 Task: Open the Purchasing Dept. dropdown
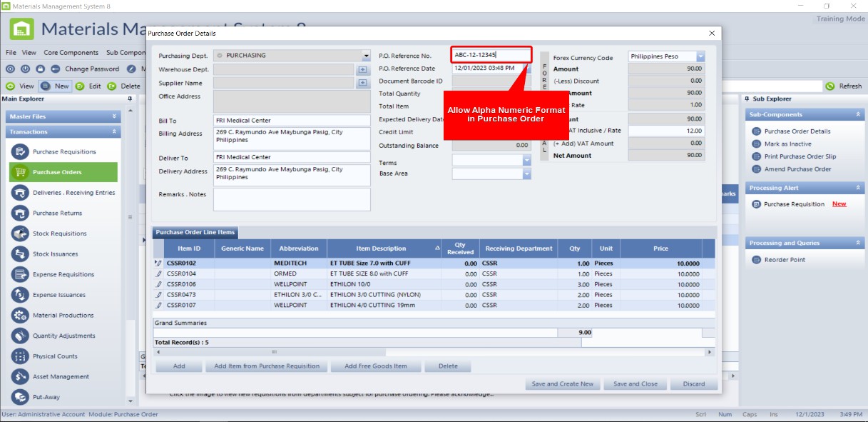(x=366, y=56)
